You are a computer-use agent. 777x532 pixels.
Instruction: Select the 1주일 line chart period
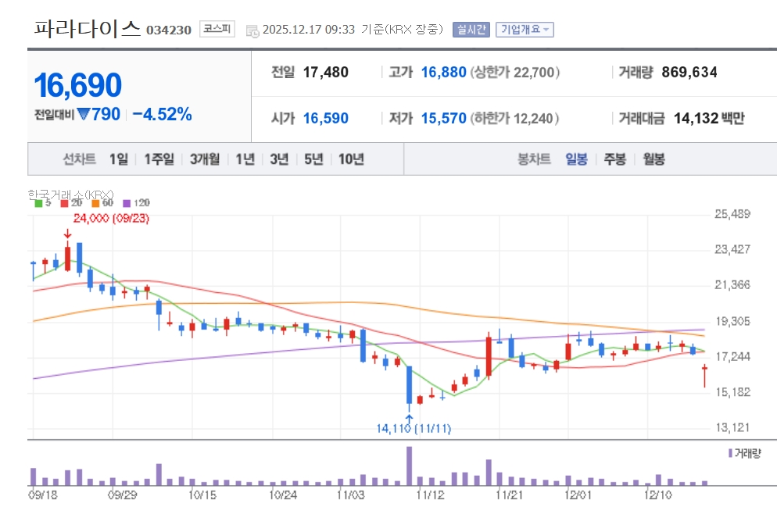tap(159, 159)
